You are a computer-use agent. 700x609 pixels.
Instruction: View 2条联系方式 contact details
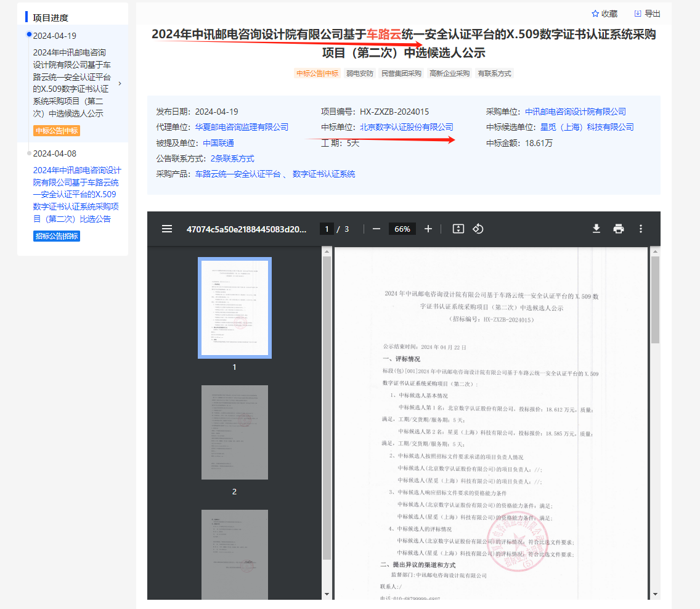click(x=232, y=159)
